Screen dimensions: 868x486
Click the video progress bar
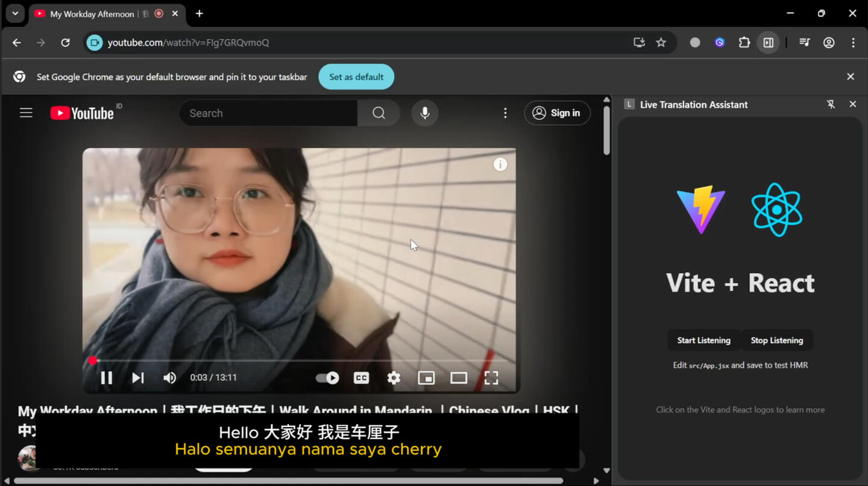[301, 361]
